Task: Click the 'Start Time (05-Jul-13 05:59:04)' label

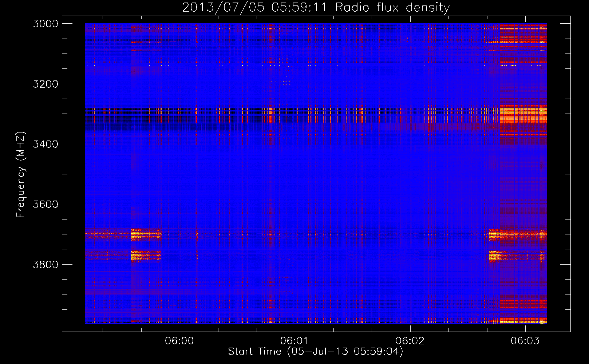Action: [x=316, y=352]
